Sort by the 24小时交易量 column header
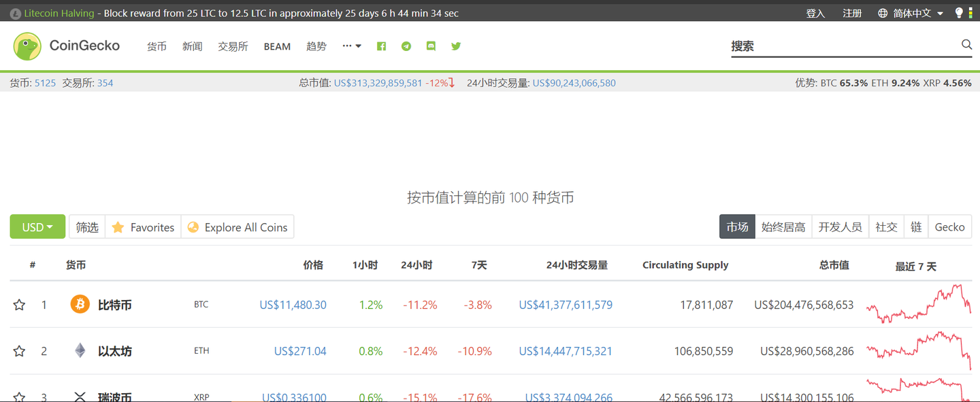The height and width of the screenshot is (402, 980). point(576,265)
